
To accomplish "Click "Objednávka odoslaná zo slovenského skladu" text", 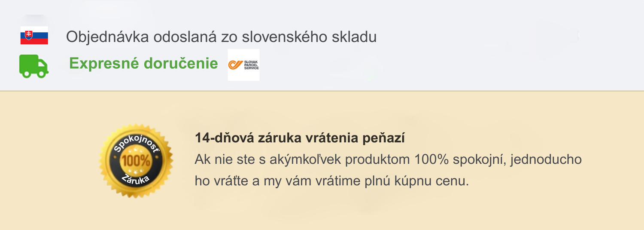I will pos(221,37).
